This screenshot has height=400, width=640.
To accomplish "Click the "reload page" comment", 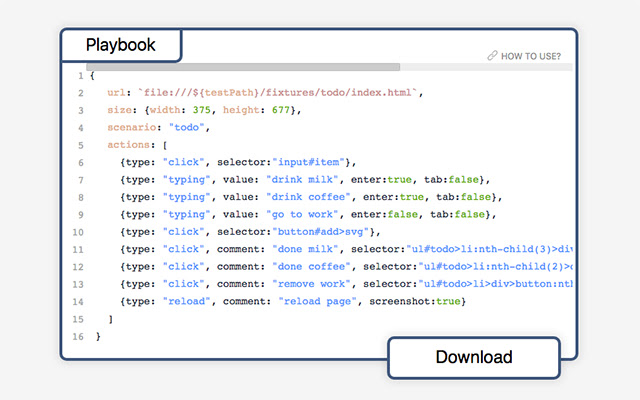I will (318, 302).
